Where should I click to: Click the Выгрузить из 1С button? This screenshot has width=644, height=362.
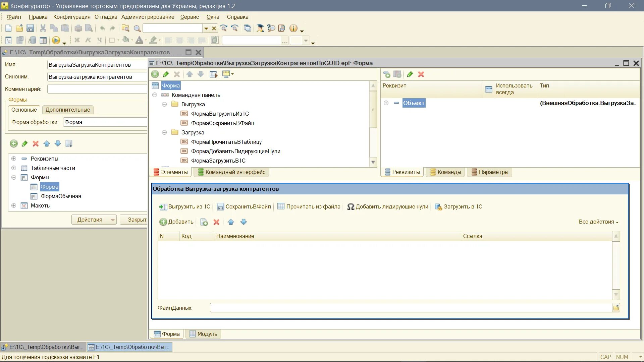coord(185,207)
